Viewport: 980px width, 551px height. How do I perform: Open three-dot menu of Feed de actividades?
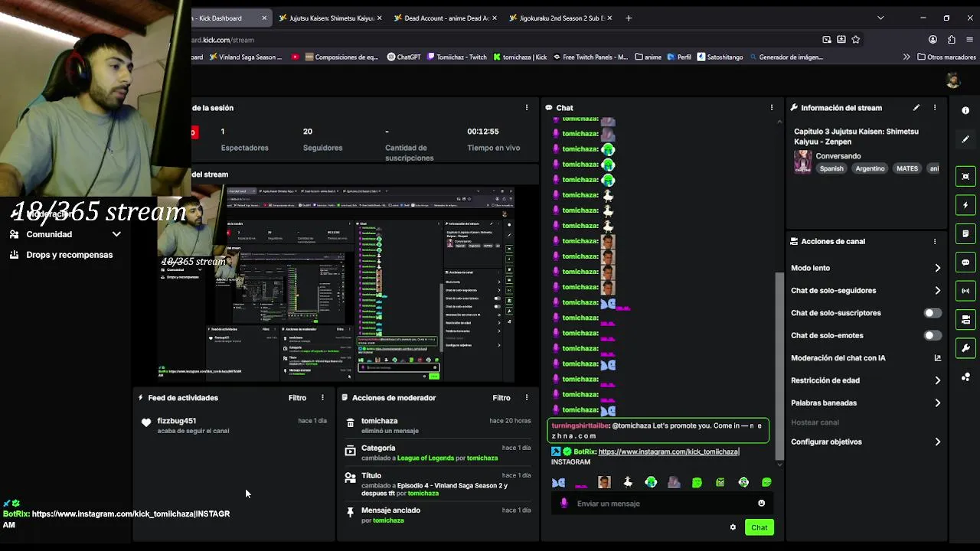click(x=322, y=398)
